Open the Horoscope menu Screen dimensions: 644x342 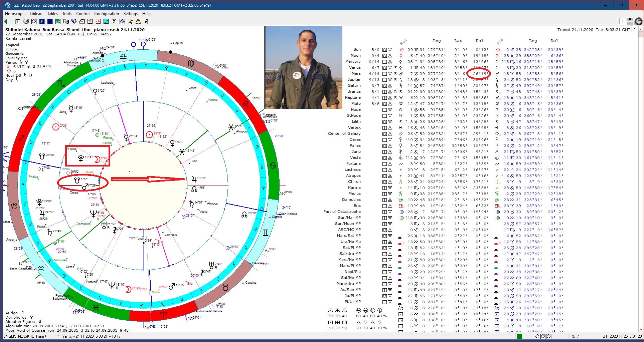coord(15,14)
